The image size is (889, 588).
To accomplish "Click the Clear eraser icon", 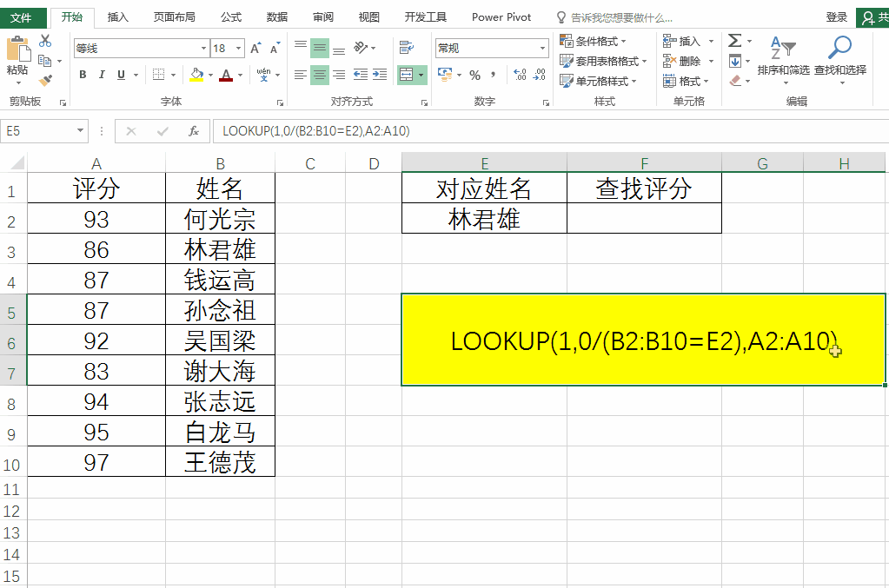I will coord(735,81).
